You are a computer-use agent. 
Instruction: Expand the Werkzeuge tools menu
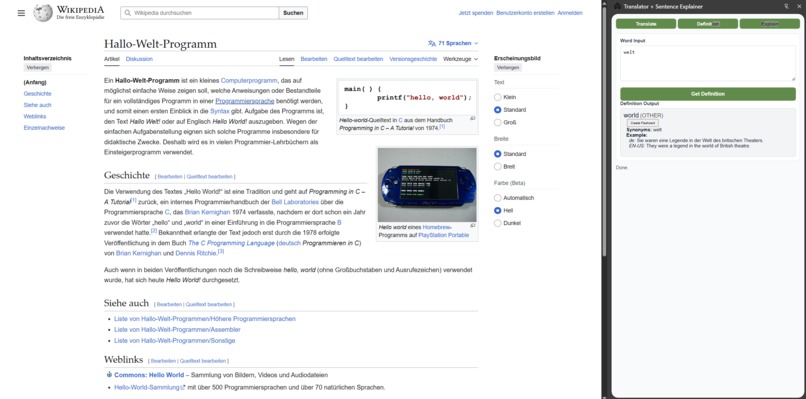(x=460, y=59)
